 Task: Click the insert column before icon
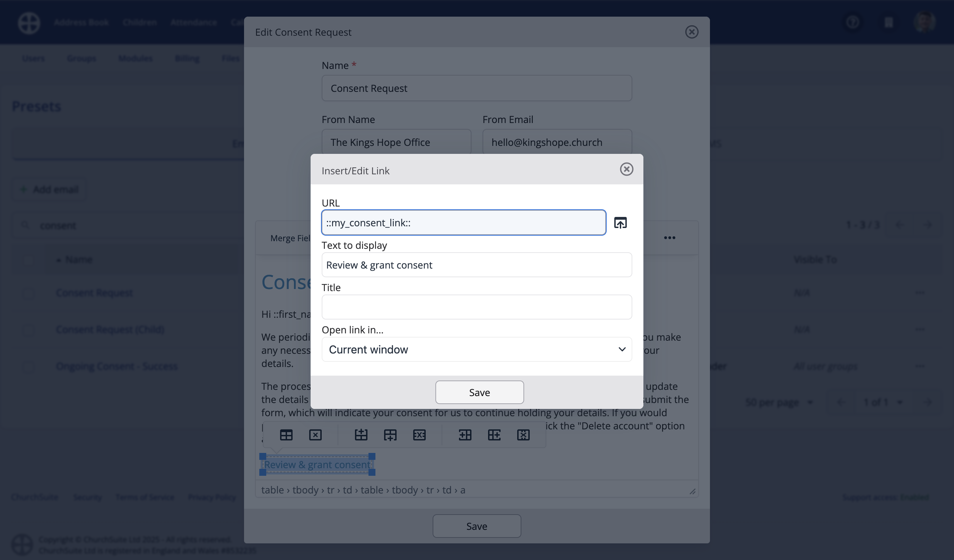pyautogui.click(x=465, y=435)
